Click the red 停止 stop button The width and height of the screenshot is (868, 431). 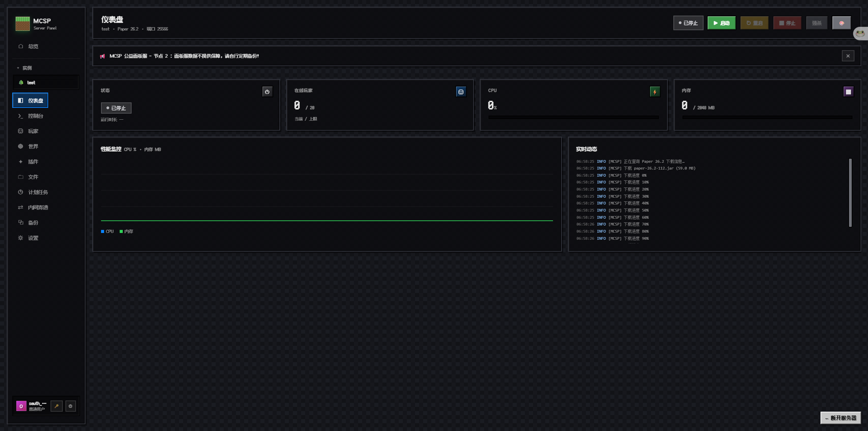(787, 23)
